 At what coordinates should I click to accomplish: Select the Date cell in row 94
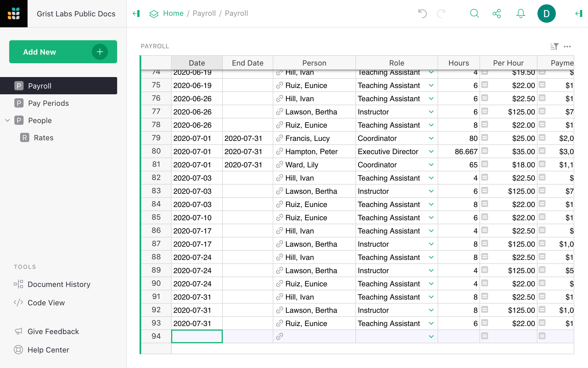(x=197, y=336)
